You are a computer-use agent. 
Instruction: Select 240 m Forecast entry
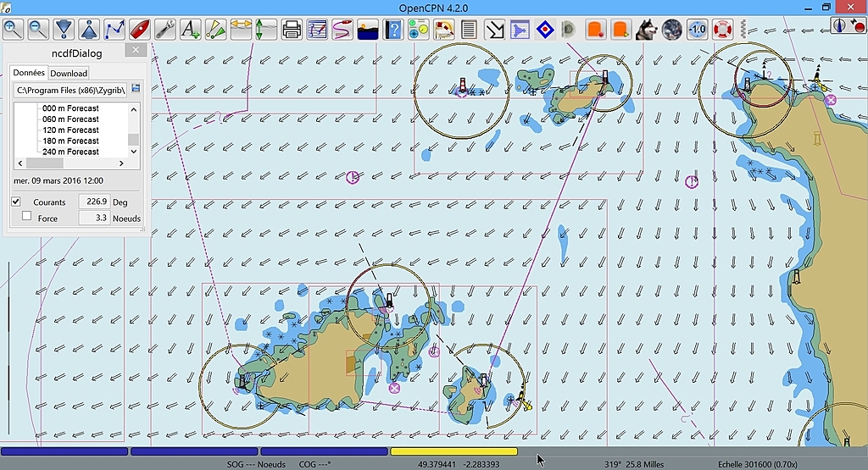[70, 152]
